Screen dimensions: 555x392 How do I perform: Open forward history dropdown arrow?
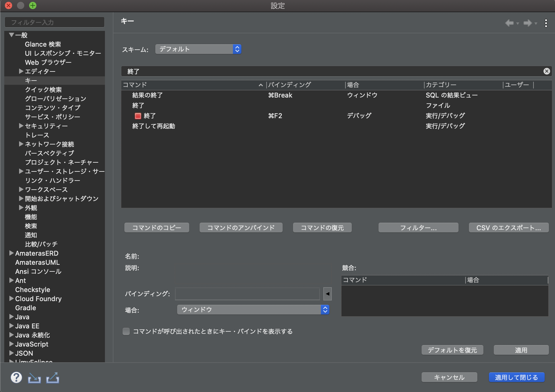click(536, 23)
